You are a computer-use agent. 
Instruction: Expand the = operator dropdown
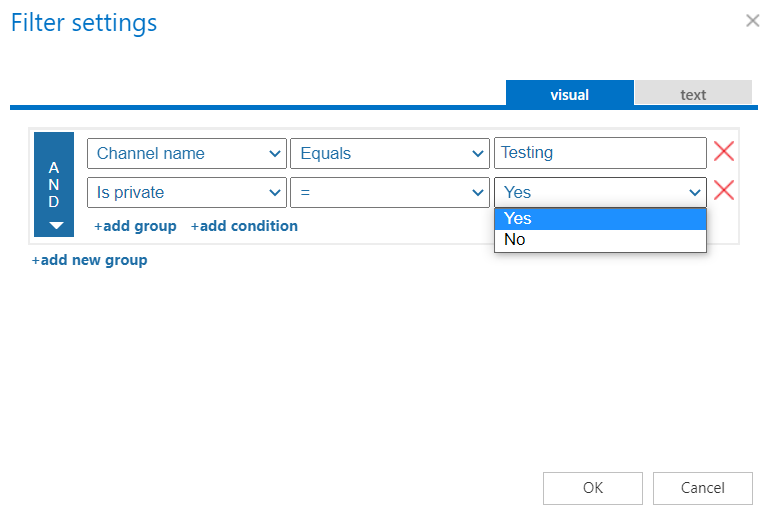(x=388, y=192)
